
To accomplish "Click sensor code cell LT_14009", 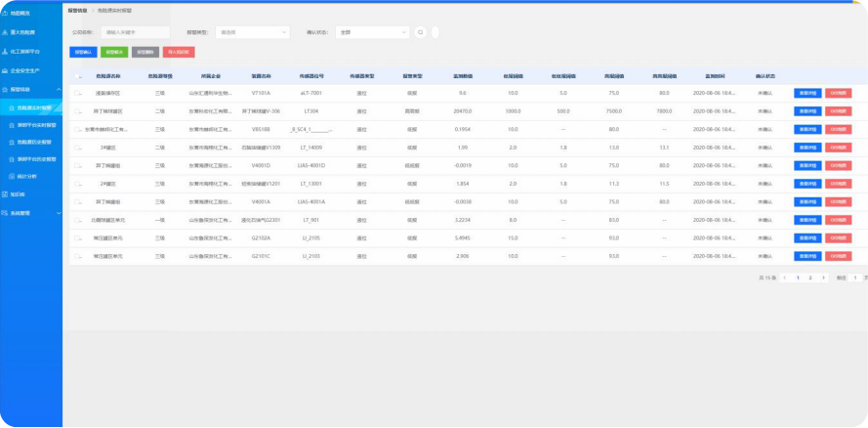I will pos(311,148).
